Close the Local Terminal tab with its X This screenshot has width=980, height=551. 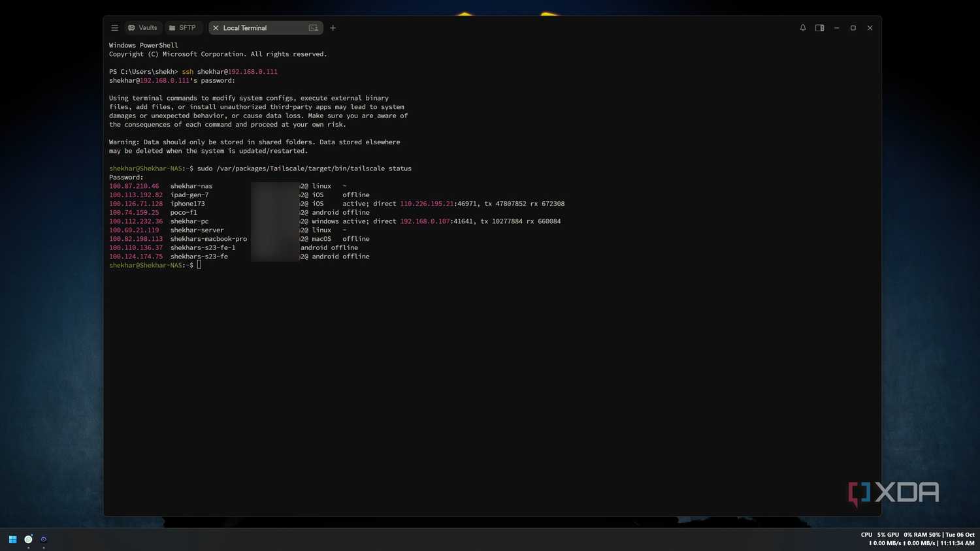pyautogui.click(x=216, y=28)
